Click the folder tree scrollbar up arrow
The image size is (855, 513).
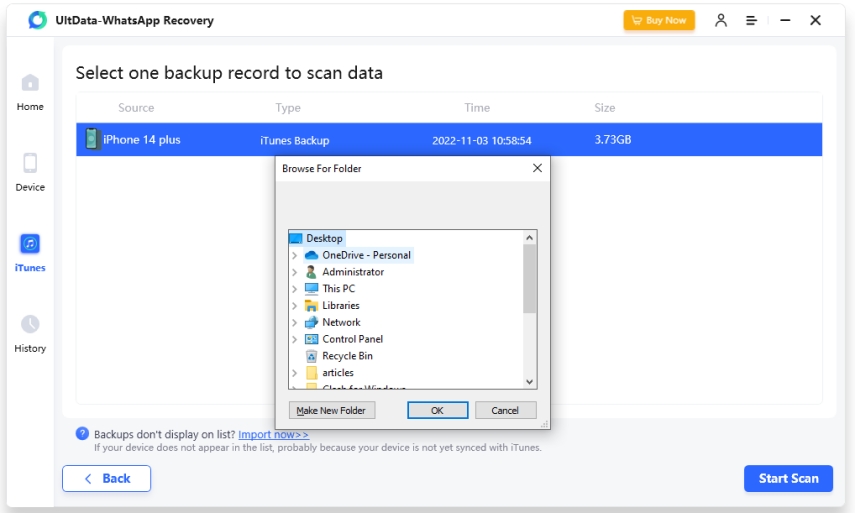[x=529, y=238]
